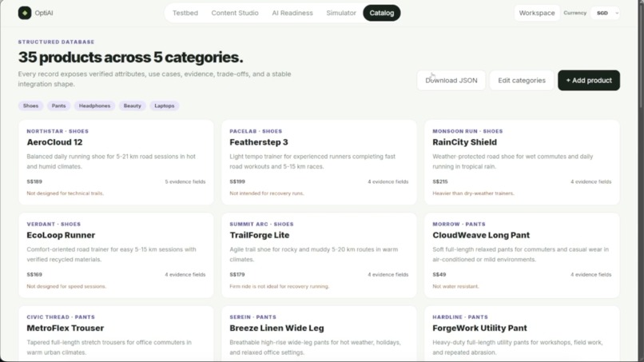The width and height of the screenshot is (644, 362).
Task: Click the 'SEREIN · PANTS' label
Action: click(x=253, y=316)
